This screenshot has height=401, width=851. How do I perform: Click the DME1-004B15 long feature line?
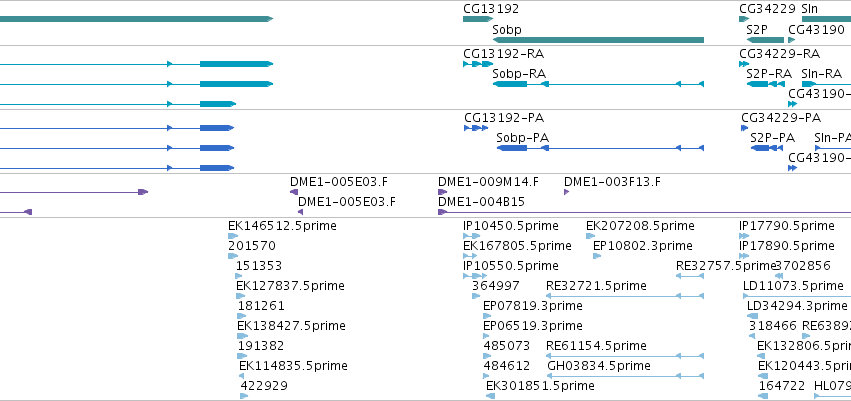coord(644,212)
